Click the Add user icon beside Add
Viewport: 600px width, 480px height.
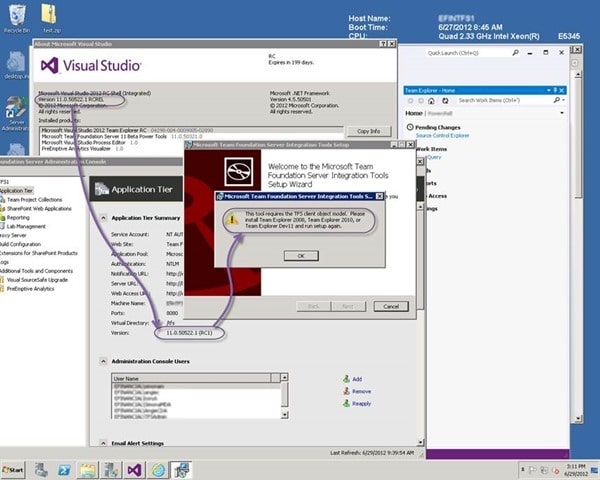coord(346,379)
